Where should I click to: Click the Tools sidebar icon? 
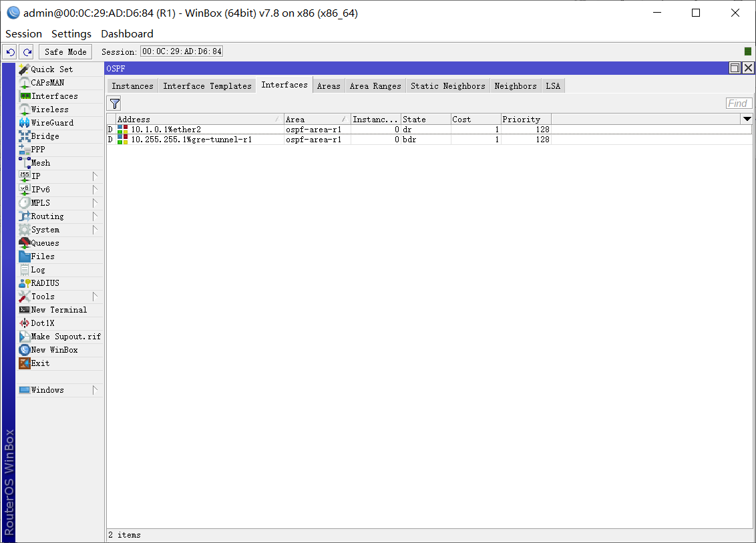[24, 297]
